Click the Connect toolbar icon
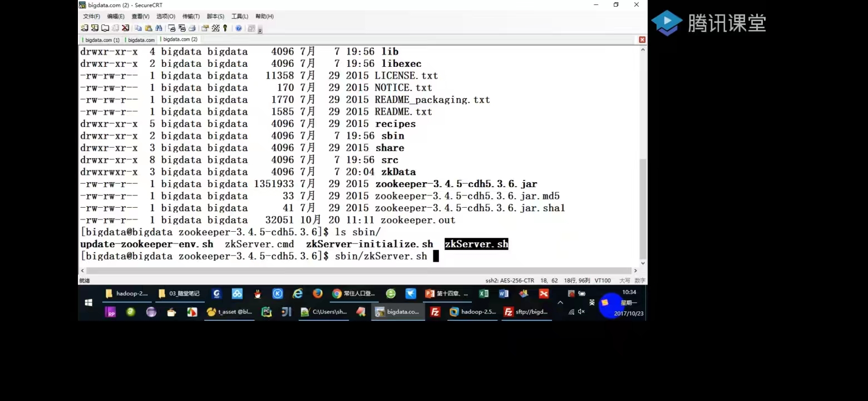868x401 pixels. tap(85, 28)
